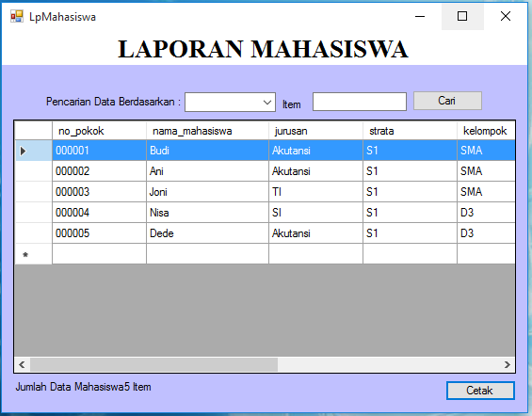Select cell with no_pokok 000004
This screenshot has height=416, width=532.
[x=99, y=213]
